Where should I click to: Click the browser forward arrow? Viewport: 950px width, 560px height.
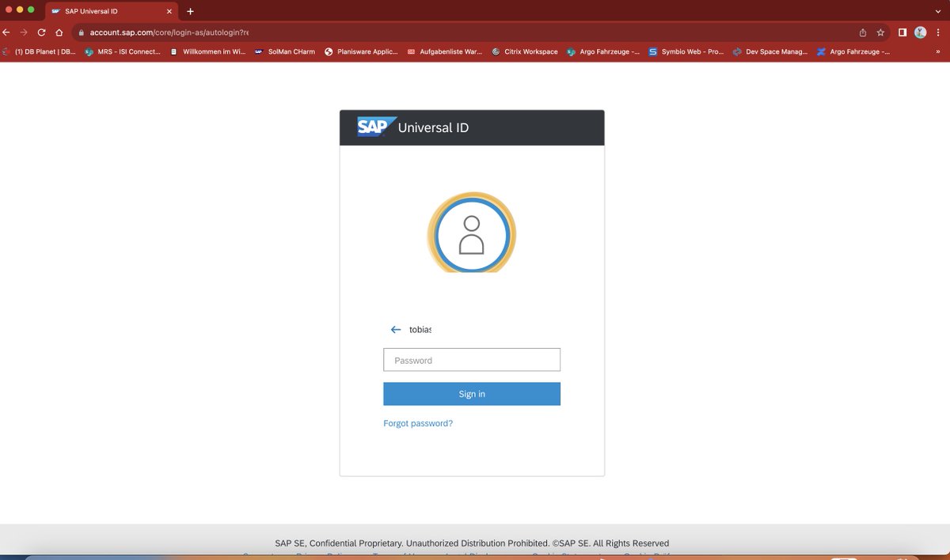(24, 32)
